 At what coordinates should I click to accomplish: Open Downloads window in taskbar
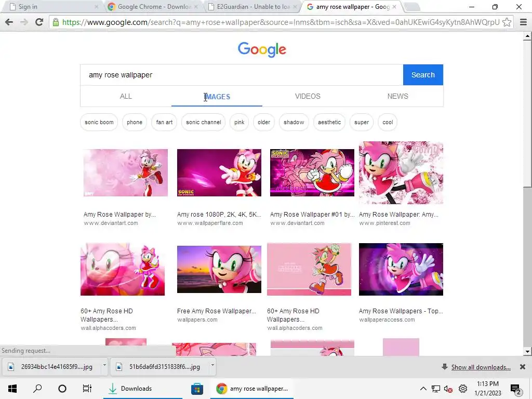coord(143,389)
